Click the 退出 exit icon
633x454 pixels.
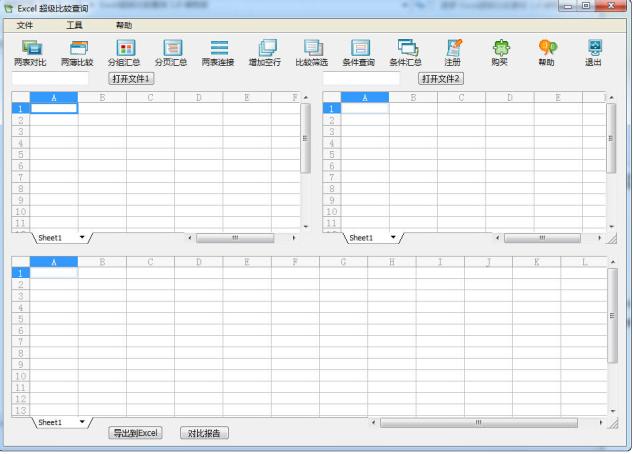[x=593, y=53]
